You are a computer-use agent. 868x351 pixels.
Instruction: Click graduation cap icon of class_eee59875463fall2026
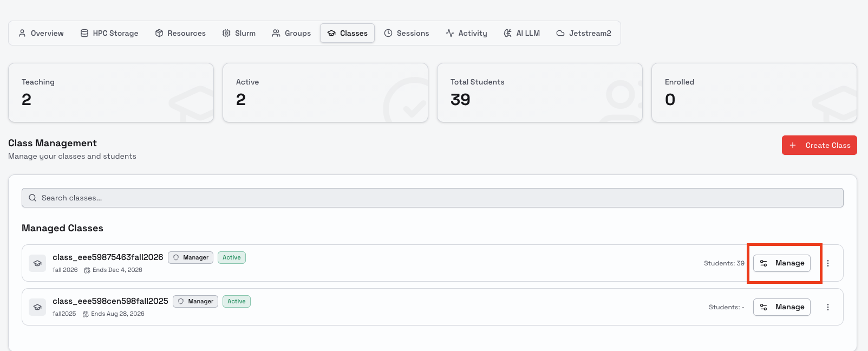37,263
